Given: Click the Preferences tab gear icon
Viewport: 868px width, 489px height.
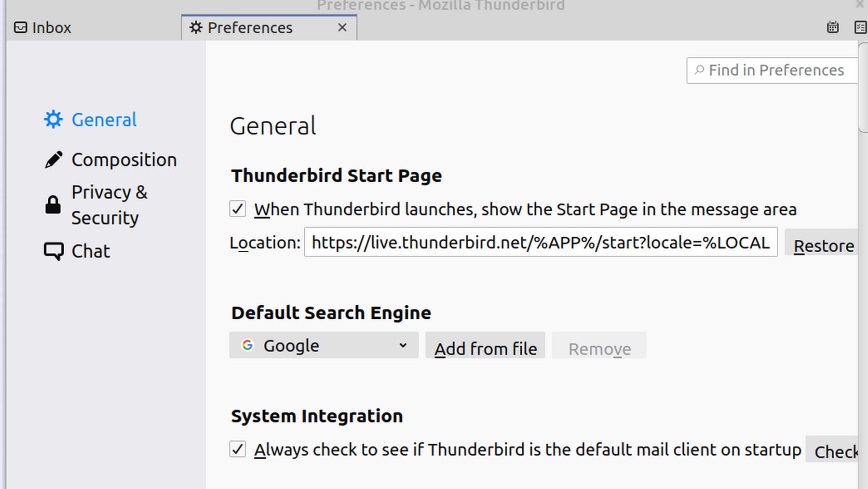Looking at the screenshot, I should tap(196, 27).
